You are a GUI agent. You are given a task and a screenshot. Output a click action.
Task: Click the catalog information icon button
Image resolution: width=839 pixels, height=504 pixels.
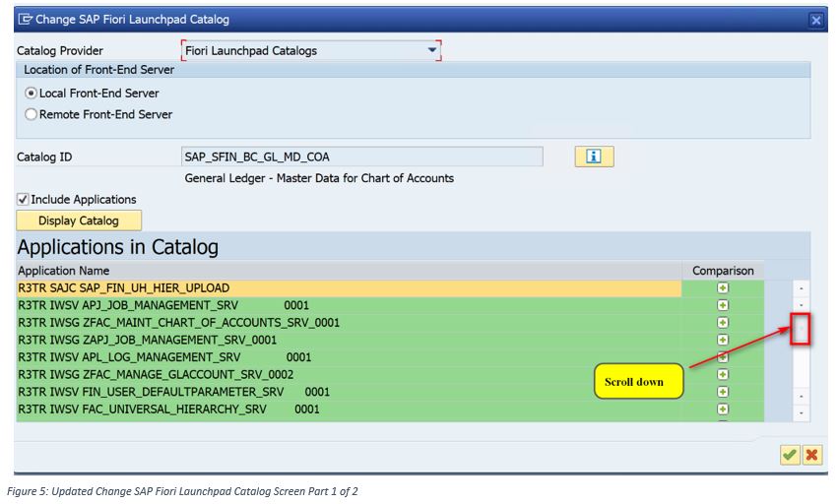click(594, 157)
